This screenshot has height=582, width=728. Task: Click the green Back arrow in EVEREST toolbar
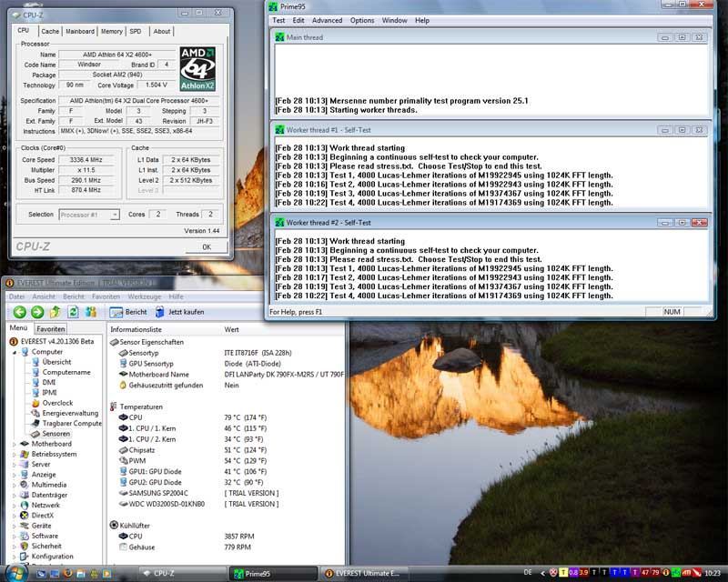[x=19, y=312]
